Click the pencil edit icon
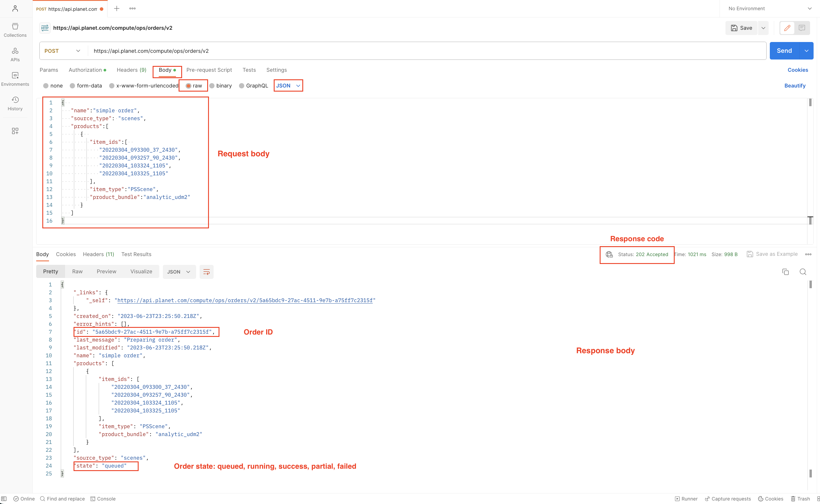This screenshot has height=504, width=820. pos(787,28)
